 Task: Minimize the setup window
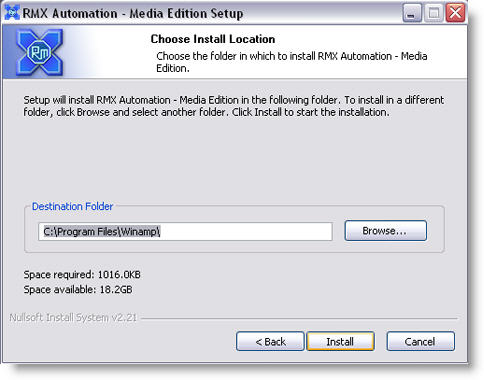(412, 13)
